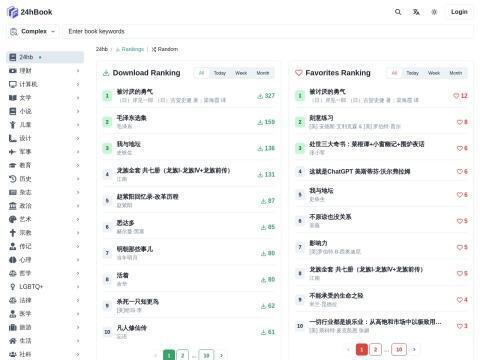Screen dimensions: 480x360
Task: Open 影响力 in Favorites Ranking
Action: point(318,243)
